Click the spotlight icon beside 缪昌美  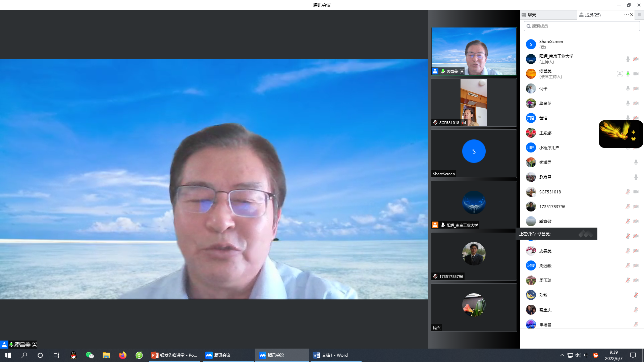point(620,74)
